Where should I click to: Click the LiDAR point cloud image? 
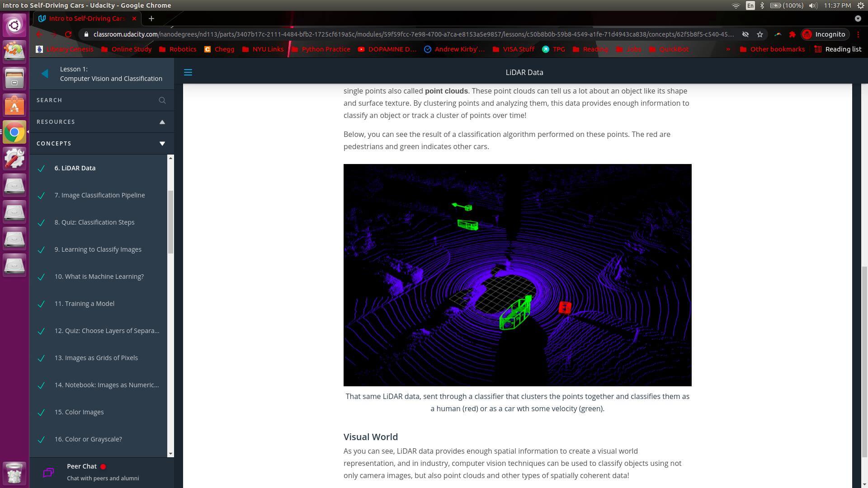[517, 275]
